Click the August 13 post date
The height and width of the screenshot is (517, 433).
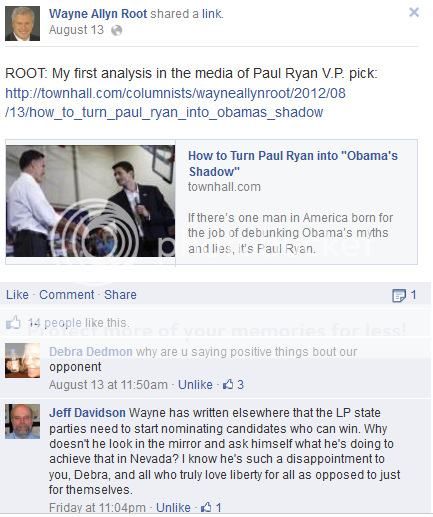(76, 30)
